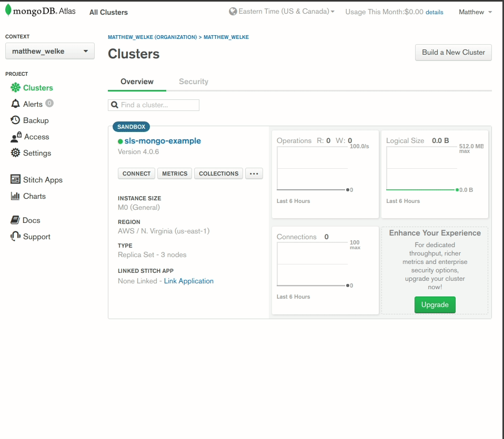Follow the MATTHEW_WELKE (ORGANIZATION) breadcrumb
Image resolution: width=504 pixels, height=439 pixels.
point(153,37)
